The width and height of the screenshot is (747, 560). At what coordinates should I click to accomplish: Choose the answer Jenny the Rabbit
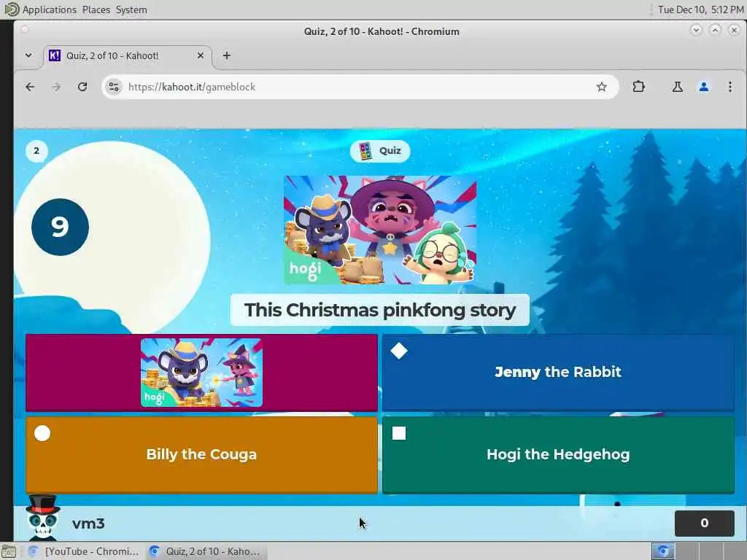(x=558, y=373)
